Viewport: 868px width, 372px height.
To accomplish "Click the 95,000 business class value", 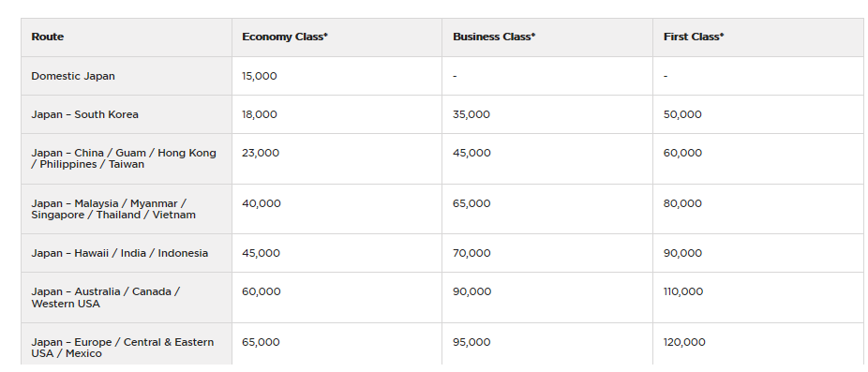I will 471,342.
